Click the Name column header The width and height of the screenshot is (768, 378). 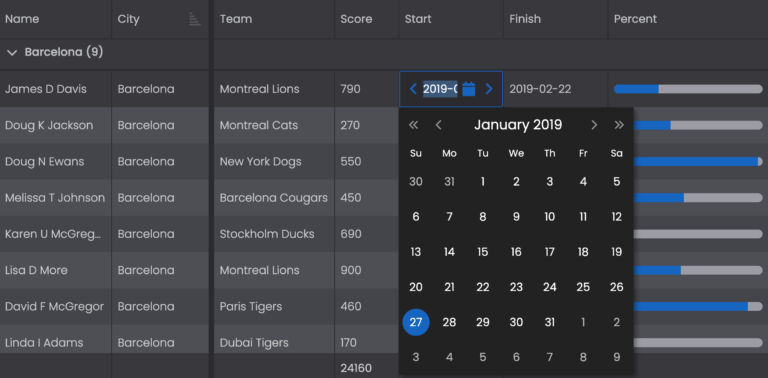(22, 19)
